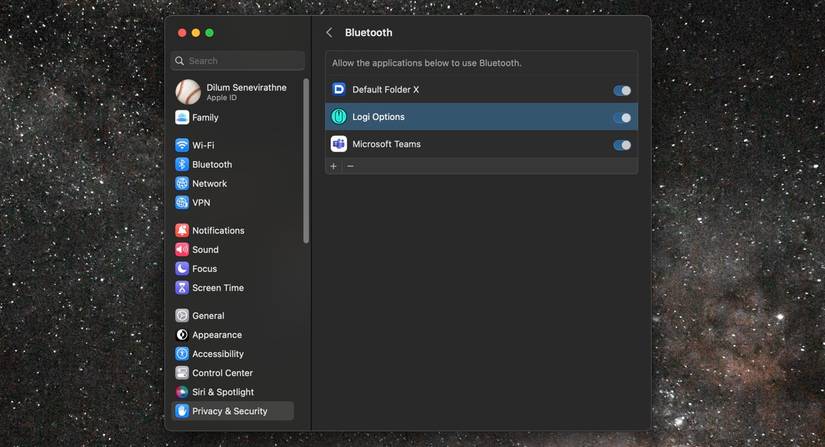Select the Default Folder X row text

pyautogui.click(x=386, y=89)
